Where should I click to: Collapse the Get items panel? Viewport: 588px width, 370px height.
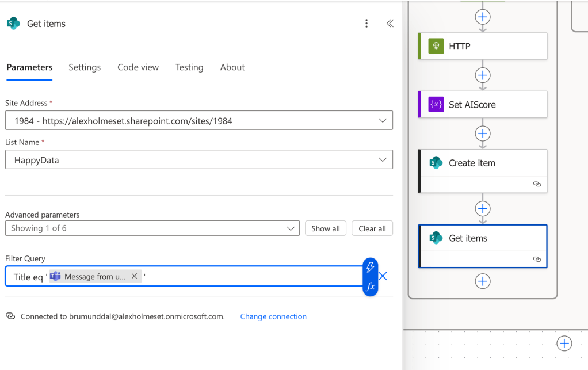(x=390, y=24)
